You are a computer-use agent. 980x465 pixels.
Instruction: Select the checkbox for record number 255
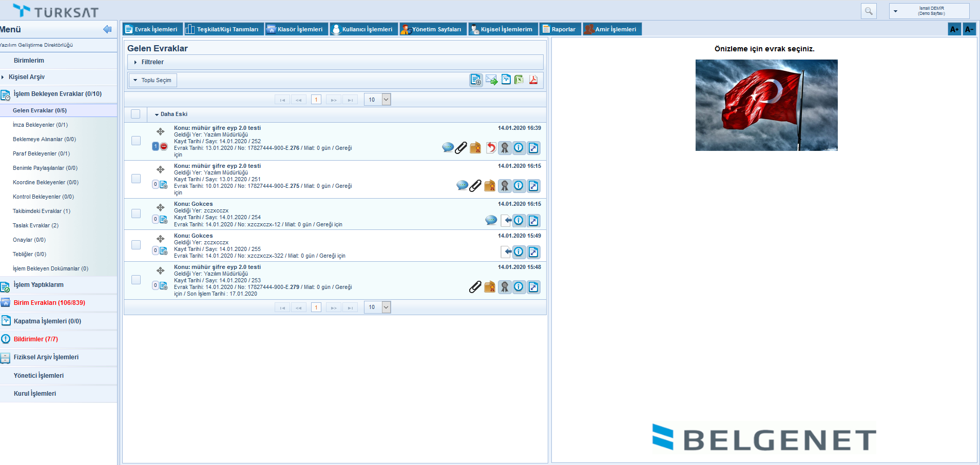pos(136,245)
